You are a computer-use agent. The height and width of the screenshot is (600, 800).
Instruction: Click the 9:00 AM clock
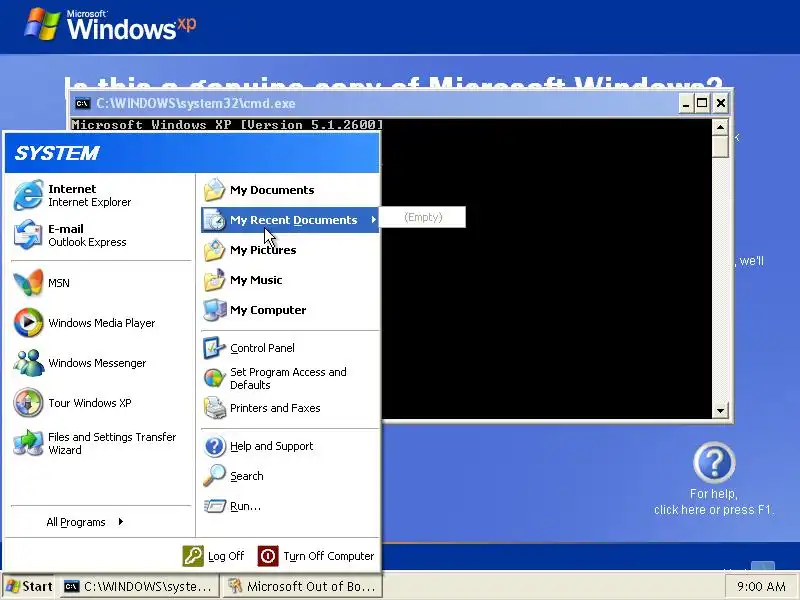(761, 587)
